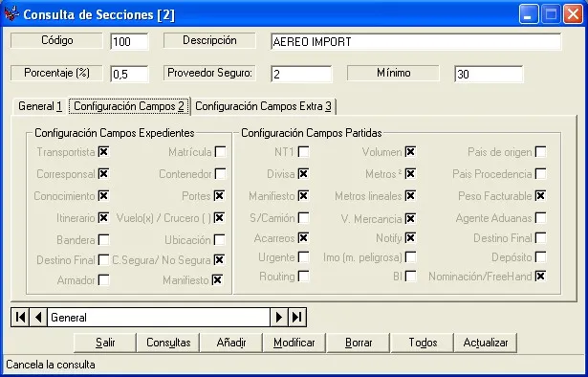The image size is (588, 377).
Task: Uncheck the Notify checkbox
Action: 410,238
